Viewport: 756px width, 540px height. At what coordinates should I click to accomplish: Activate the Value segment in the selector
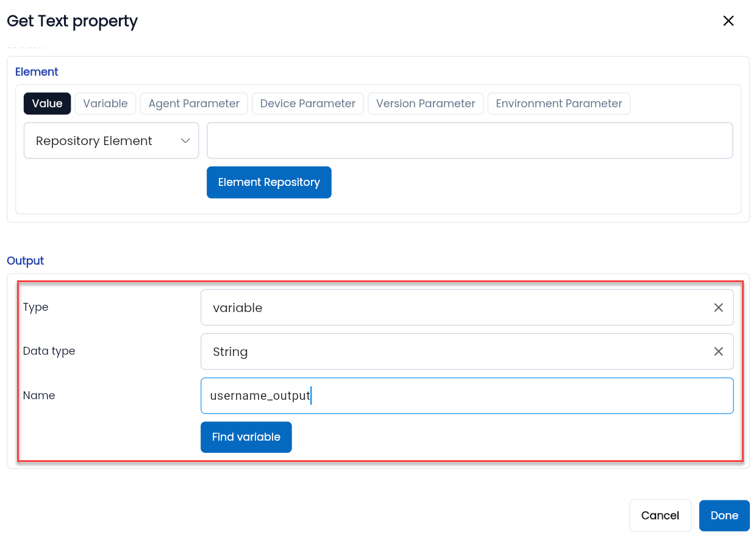[x=47, y=103]
